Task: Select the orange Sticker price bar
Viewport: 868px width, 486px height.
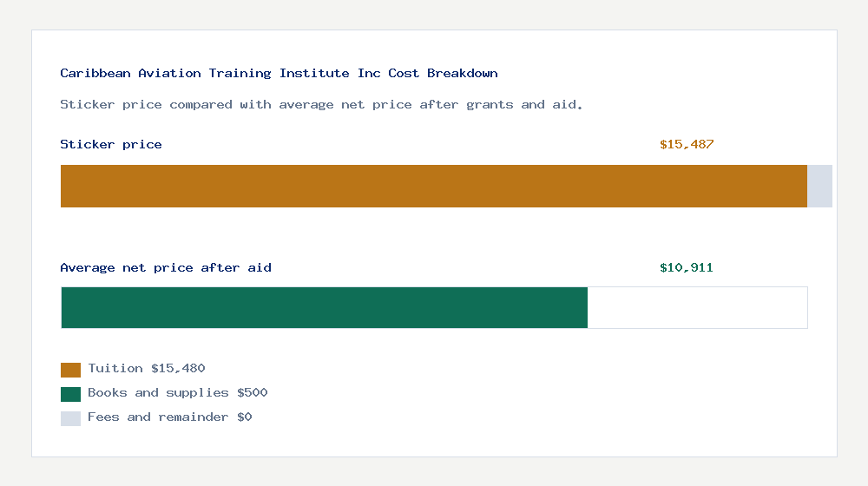Action: tap(434, 186)
